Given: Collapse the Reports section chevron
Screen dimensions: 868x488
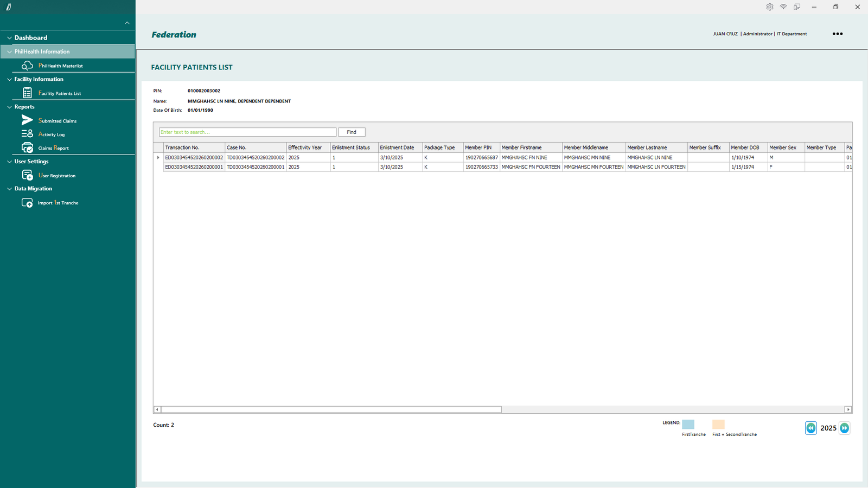Looking at the screenshot, I should click(x=9, y=107).
